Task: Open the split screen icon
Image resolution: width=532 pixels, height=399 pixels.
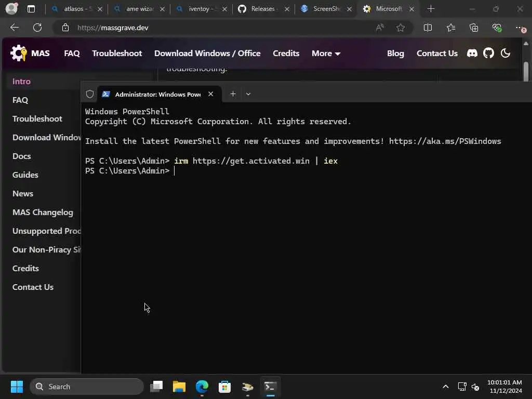Action: (428, 28)
